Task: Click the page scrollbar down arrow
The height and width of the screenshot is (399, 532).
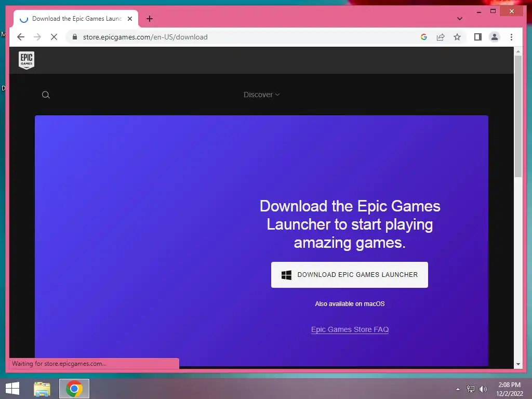Action: (518, 364)
